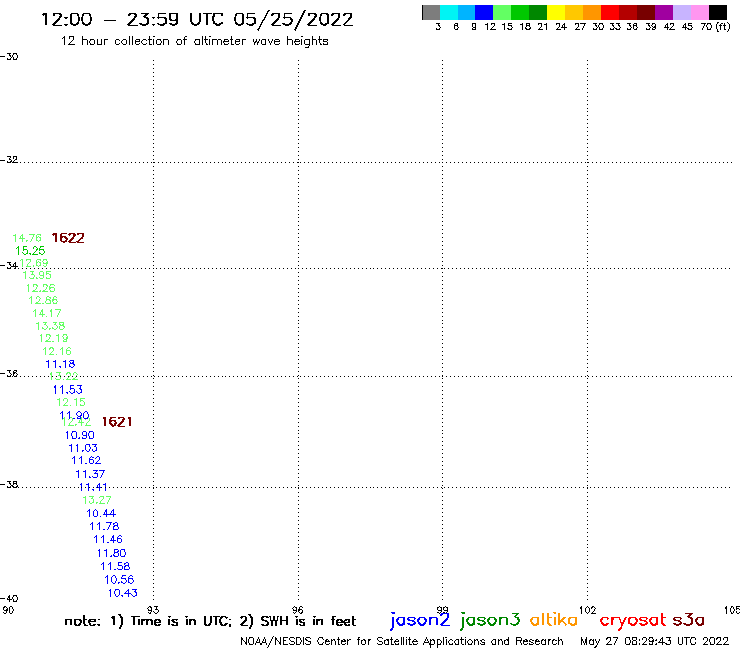740x650 pixels.
Task: Click the 14.17 wave height reading
Action: click(x=47, y=313)
